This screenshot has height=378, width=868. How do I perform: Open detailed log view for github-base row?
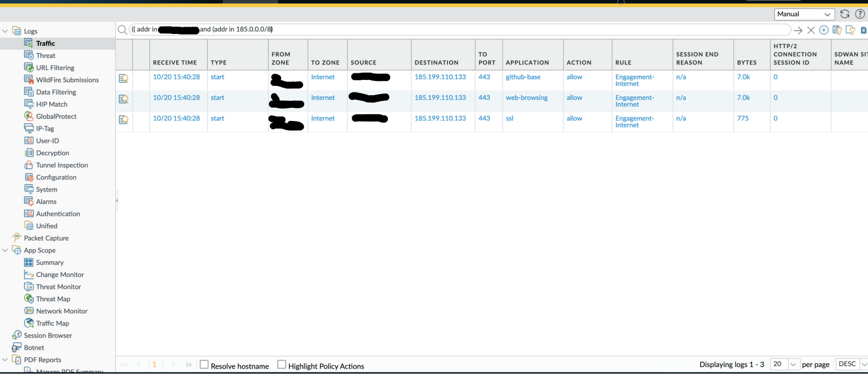coord(124,79)
